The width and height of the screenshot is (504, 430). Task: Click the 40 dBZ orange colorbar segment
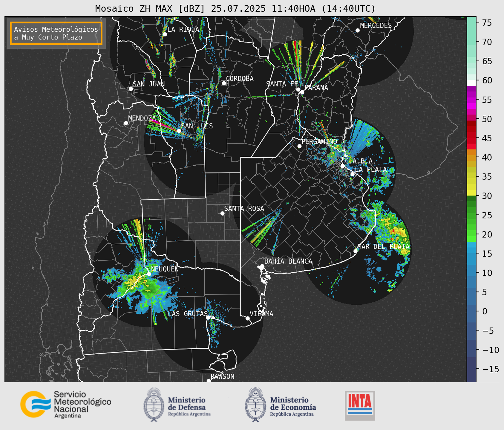(471, 158)
